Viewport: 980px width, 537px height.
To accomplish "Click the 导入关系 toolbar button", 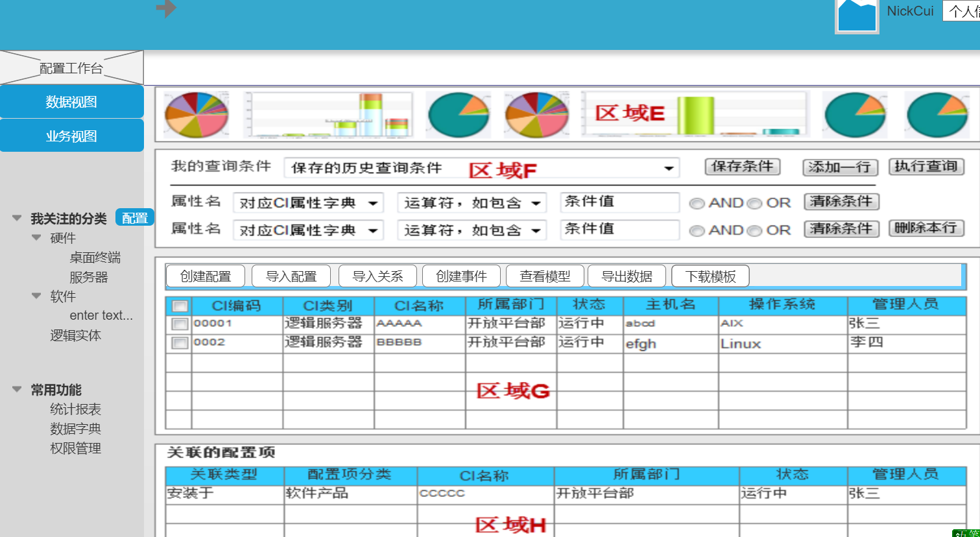I will tap(377, 276).
